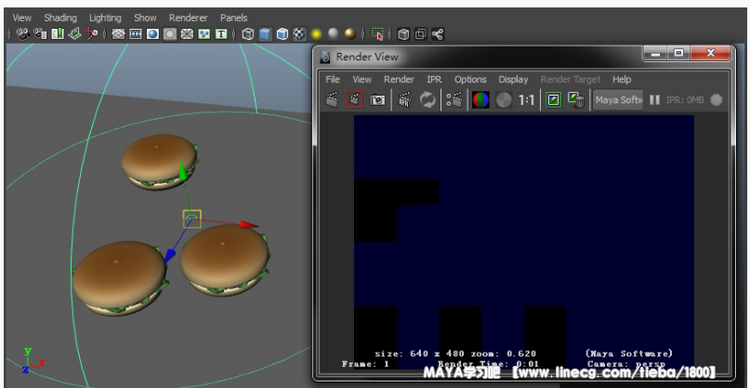Click the Refresh IPR image arrows icon

click(x=428, y=100)
